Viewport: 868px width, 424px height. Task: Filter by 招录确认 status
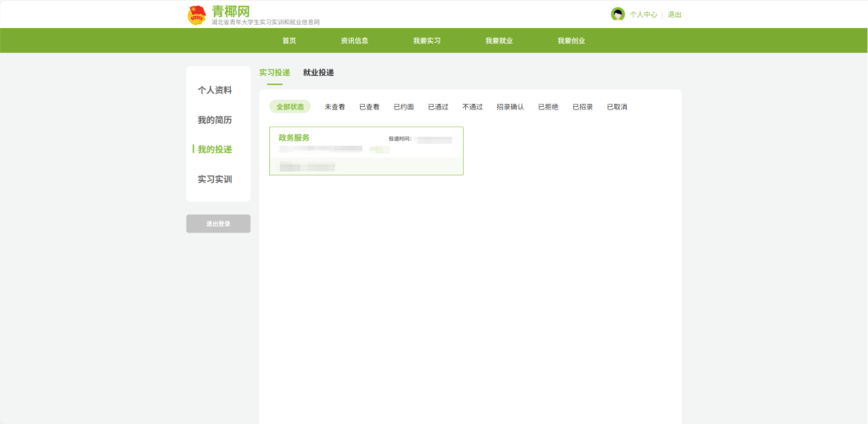(510, 107)
